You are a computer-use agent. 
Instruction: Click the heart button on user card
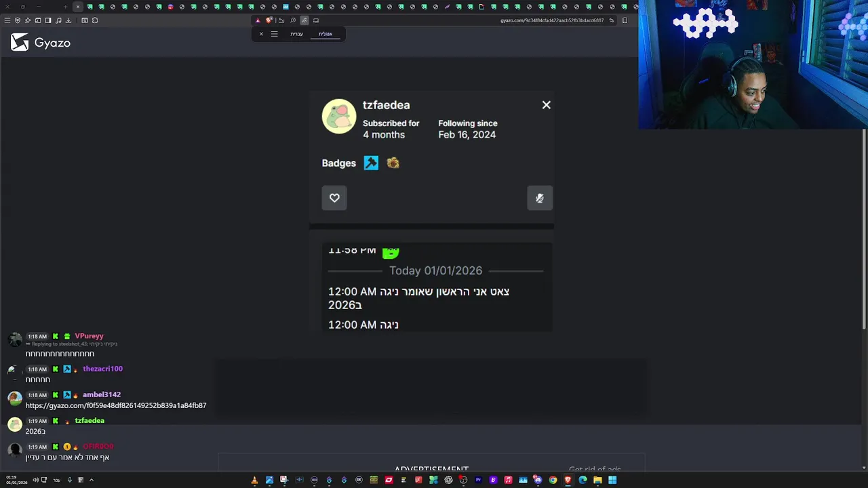(334, 198)
